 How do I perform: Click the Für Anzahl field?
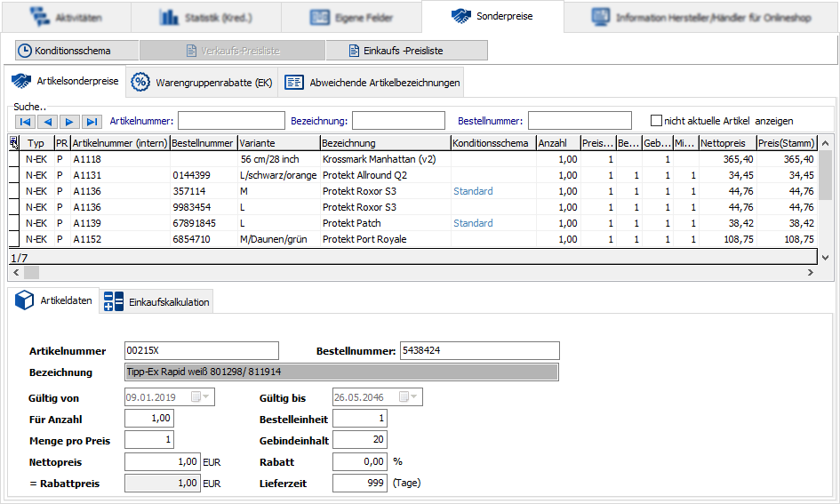(149, 419)
